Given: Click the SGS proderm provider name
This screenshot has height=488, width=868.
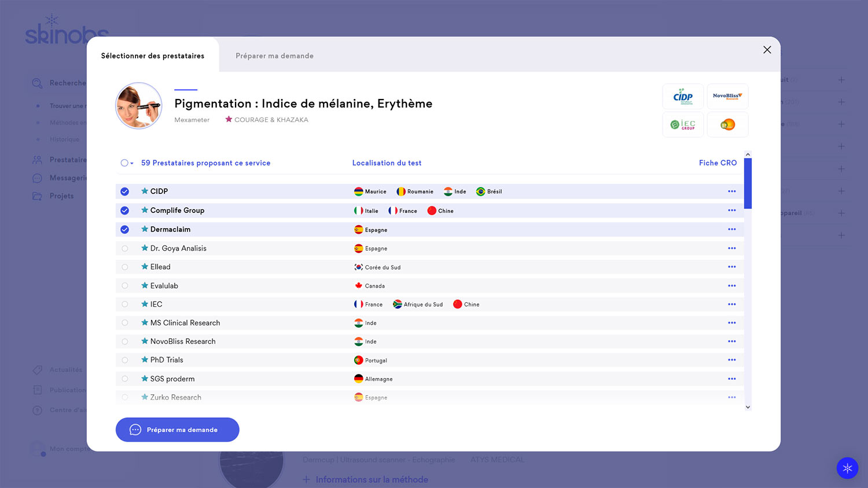Looking at the screenshot, I should 172,379.
